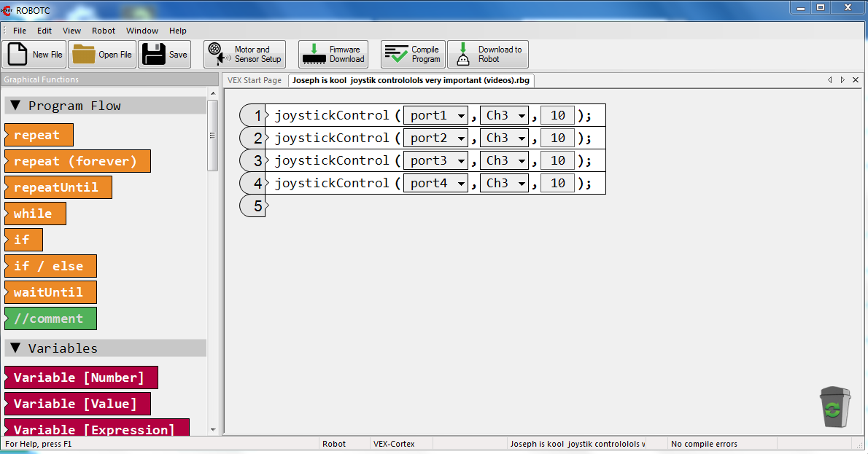
Task: Click the functions panel scroll up arrow
Action: [x=213, y=93]
